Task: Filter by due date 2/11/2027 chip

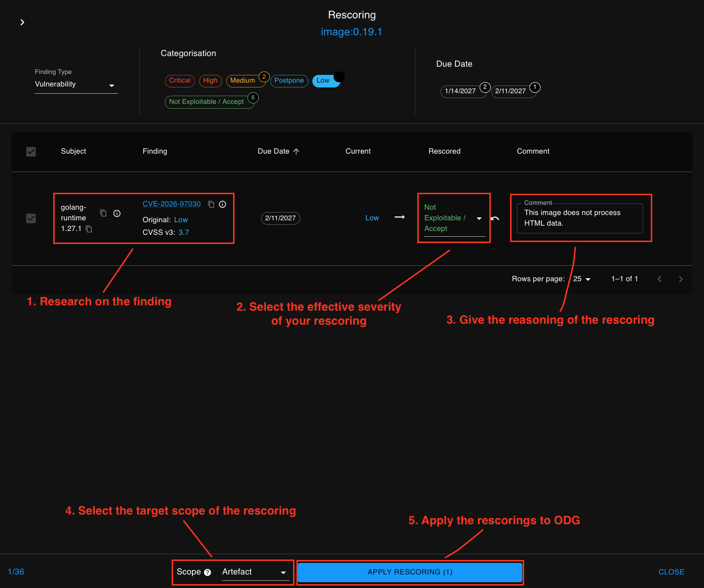Action: (513, 91)
